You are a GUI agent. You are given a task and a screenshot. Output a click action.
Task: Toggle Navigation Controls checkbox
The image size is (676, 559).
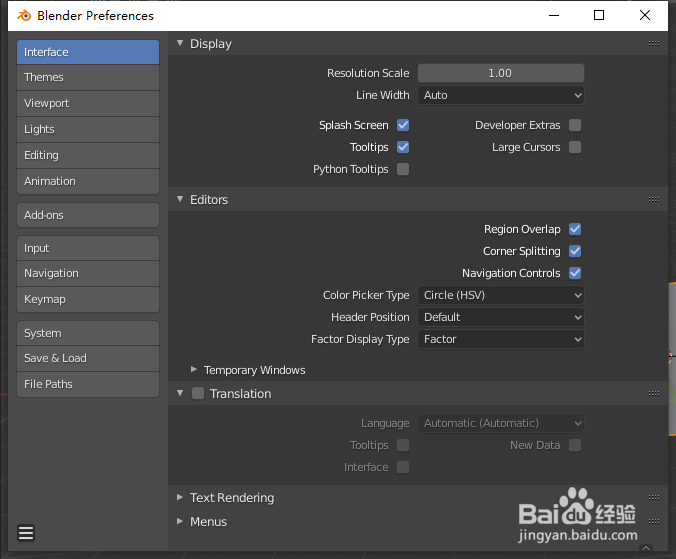(x=575, y=273)
